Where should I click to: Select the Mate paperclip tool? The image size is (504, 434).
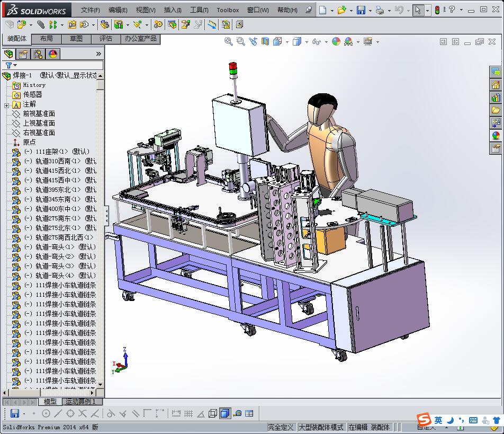(x=41, y=24)
